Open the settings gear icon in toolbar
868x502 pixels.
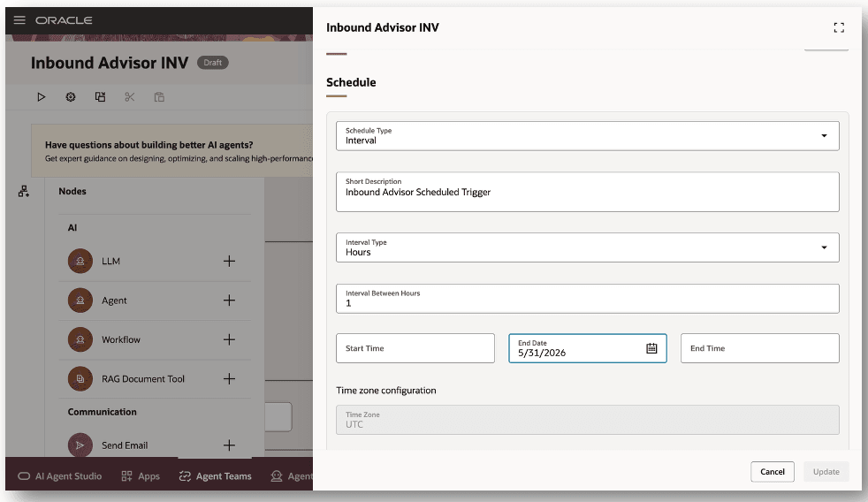coord(71,97)
